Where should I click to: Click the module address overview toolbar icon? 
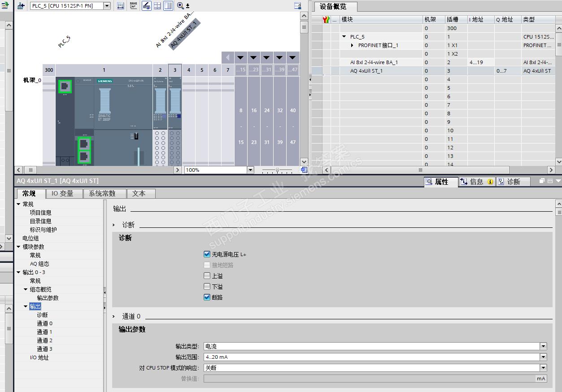click(121, 6)
